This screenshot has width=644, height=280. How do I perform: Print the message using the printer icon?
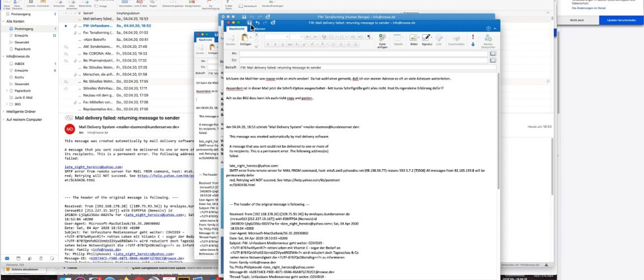[273, 23]
